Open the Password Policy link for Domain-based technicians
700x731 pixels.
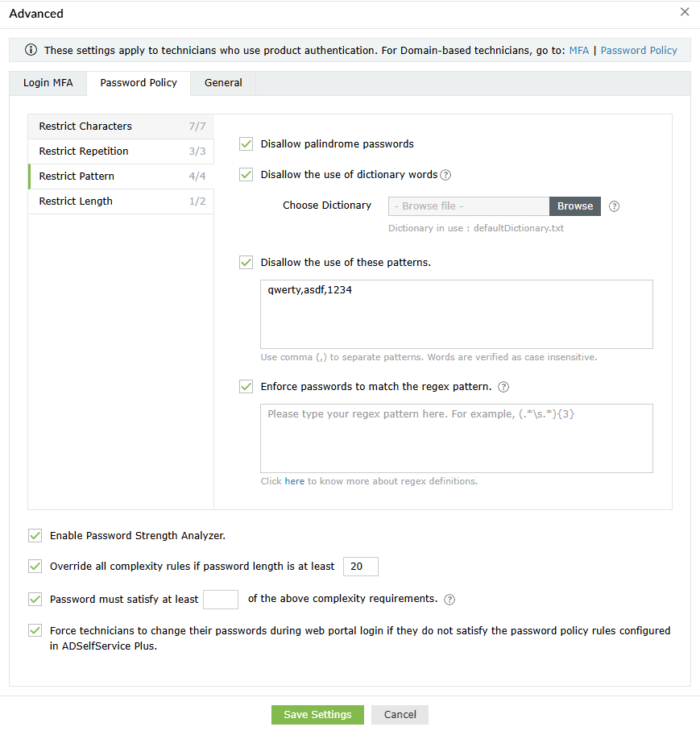click(x=638, y=50)
